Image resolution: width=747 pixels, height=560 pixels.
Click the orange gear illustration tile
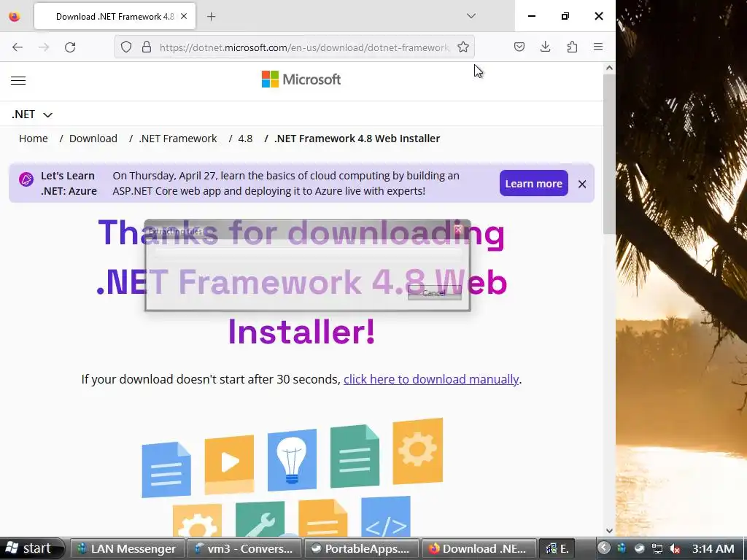(418, 451)
